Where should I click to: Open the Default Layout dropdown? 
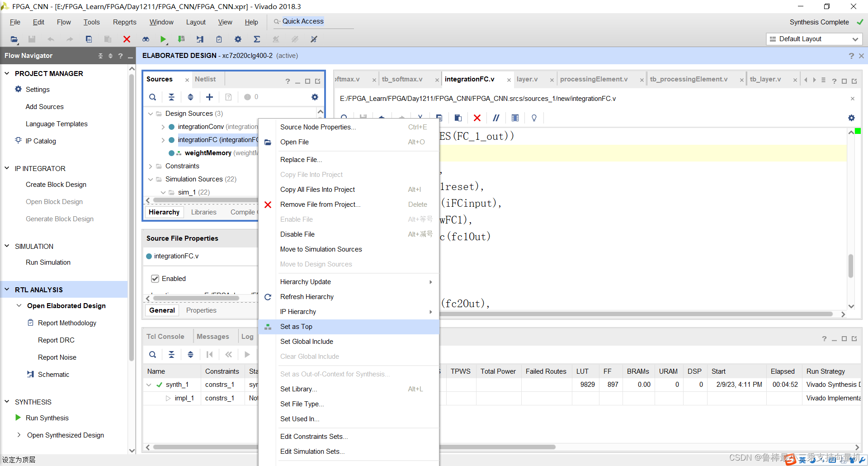point(814,39)
